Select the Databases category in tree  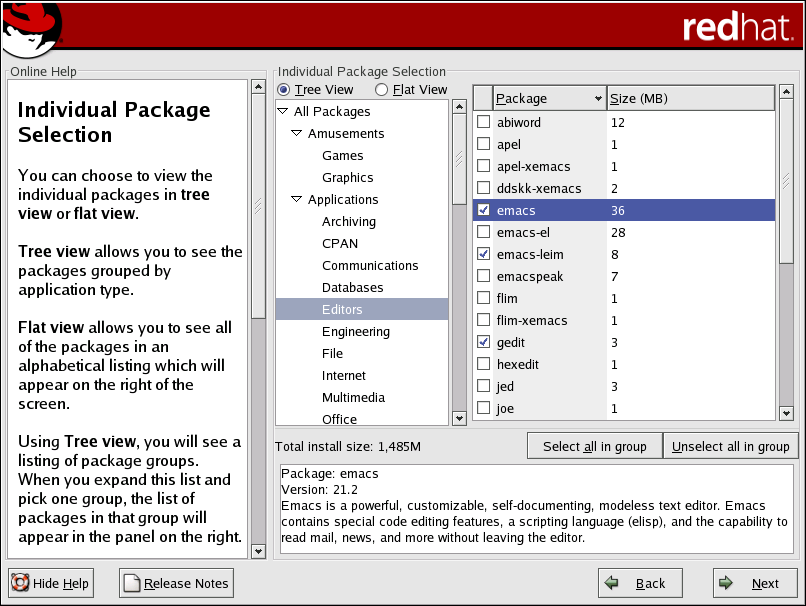tap(352, 288)
